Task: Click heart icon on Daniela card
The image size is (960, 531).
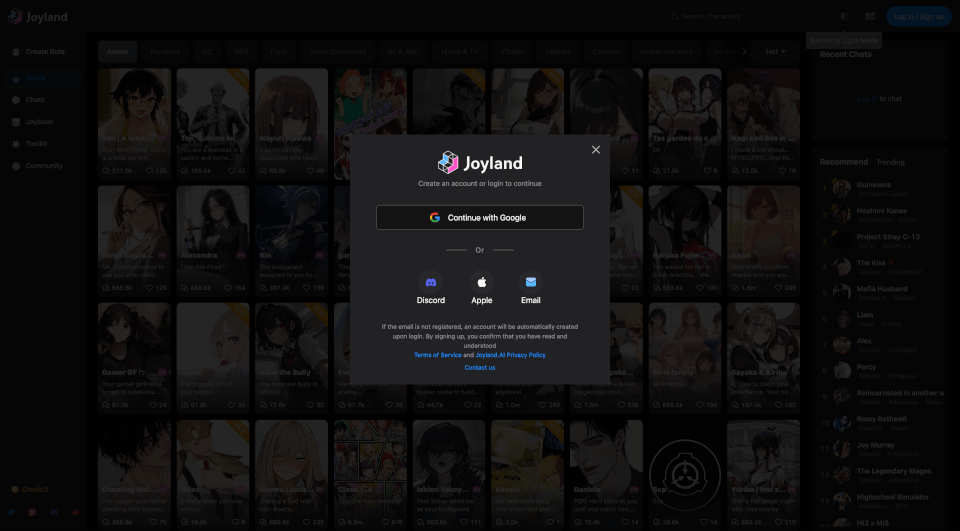Action: click(626, 522)
